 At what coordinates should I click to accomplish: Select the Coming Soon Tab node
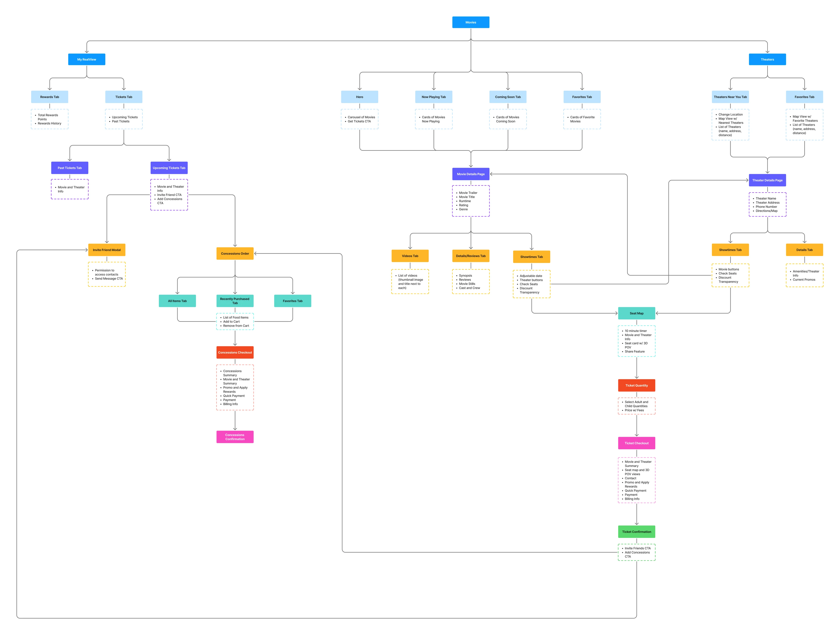point(508,97)
